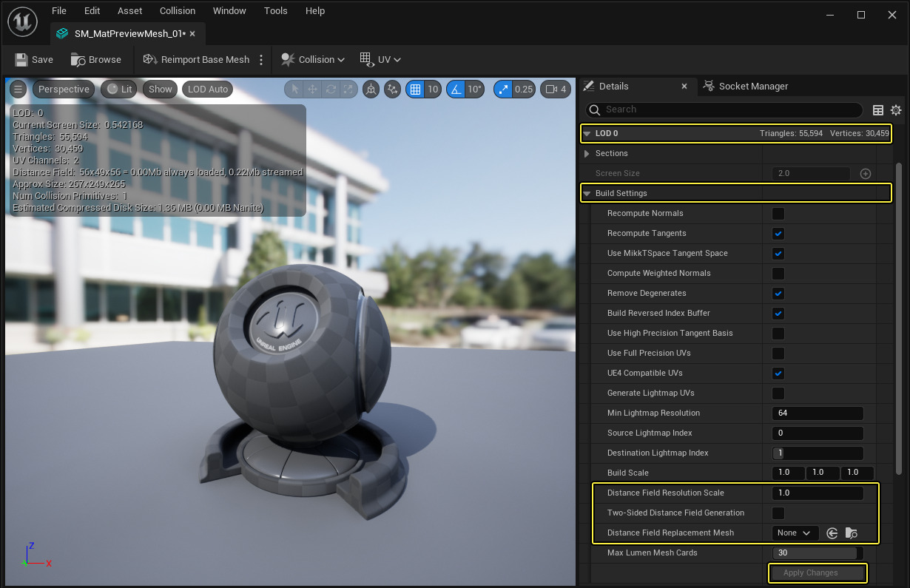
Task: Activate the Rotate gizmo tool
Action: [x=331, y=89]
